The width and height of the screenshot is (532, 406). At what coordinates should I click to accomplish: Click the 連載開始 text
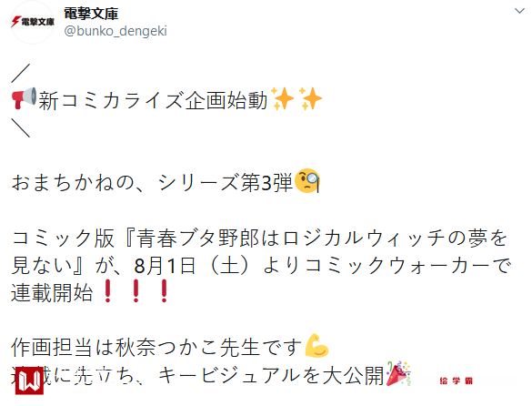pos(52,292)
